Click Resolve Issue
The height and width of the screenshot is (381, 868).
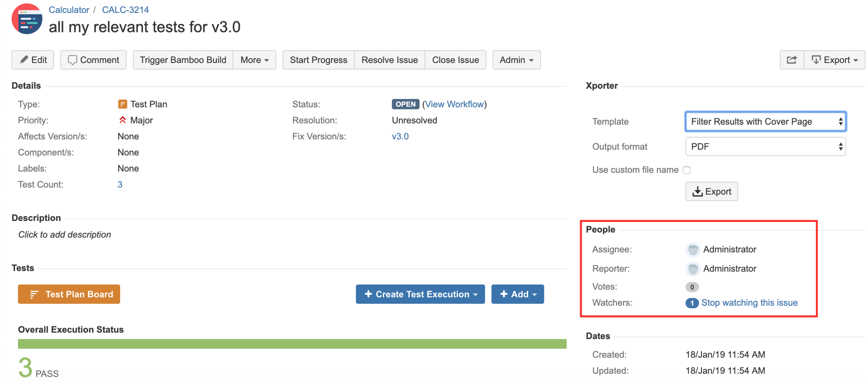coord(390,60)
